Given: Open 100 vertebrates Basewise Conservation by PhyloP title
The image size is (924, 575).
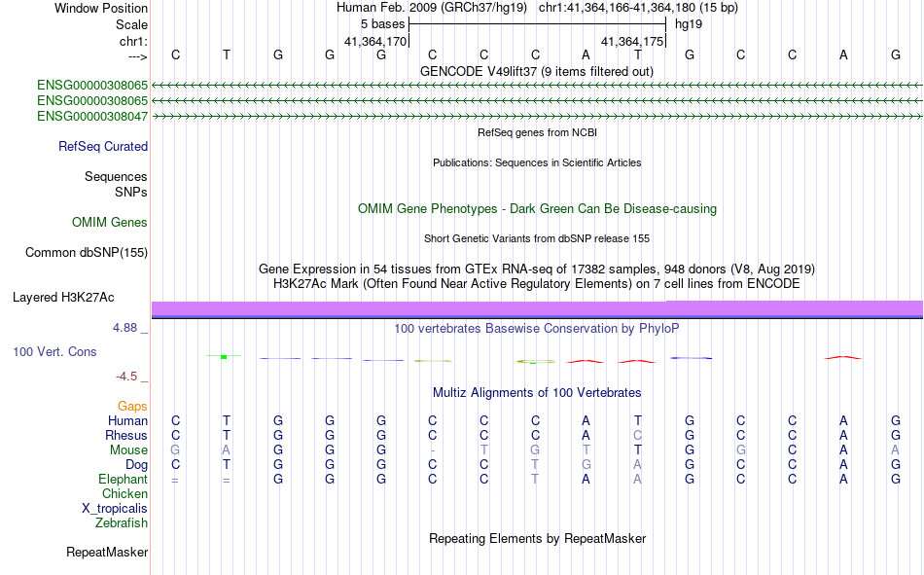Looking at the screenshot, I should click(x=537, y=329).
